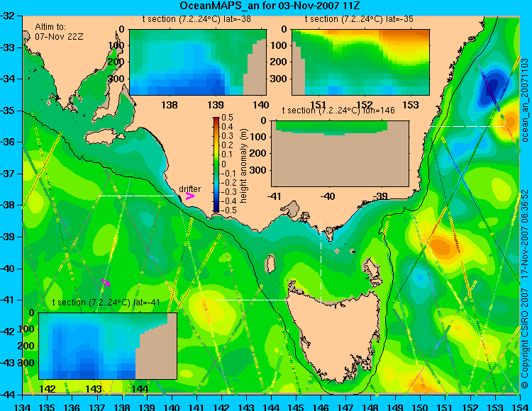Select the 't section lat=-38' inset title
The height and width of the screenshot is (411, 532).
(196, 19)
